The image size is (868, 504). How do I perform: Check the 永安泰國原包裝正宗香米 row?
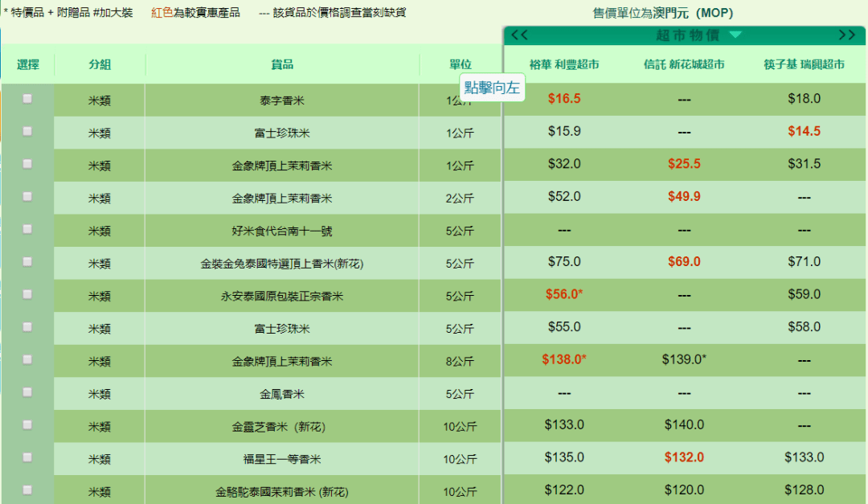(x=26, y=296)
